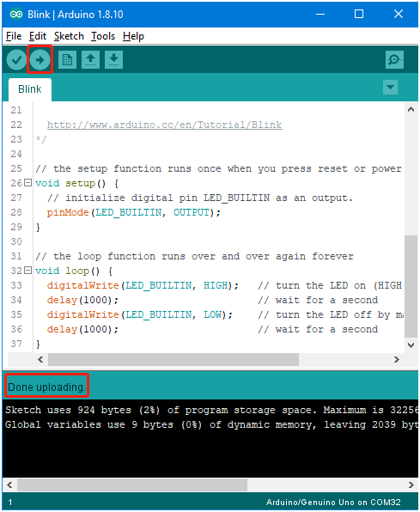Viewport: 420px width, 512px height.
Task: Click the editor vertical scrollbar thumb
Action: (411, 286)
